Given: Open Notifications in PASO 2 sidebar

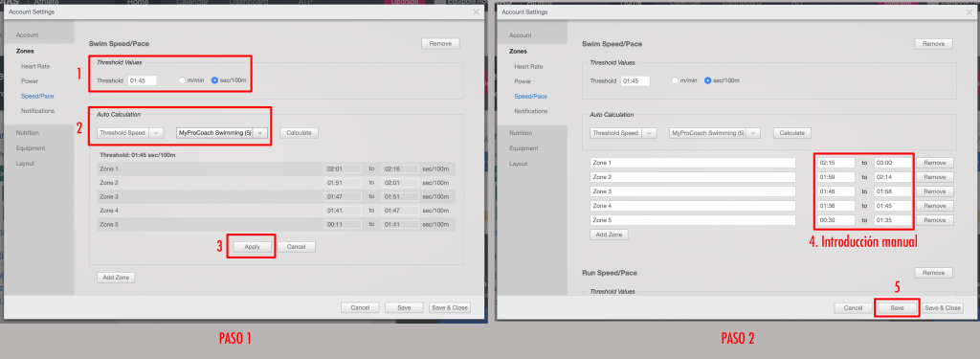Looking at the screenshot, I should tap(530, 111).
